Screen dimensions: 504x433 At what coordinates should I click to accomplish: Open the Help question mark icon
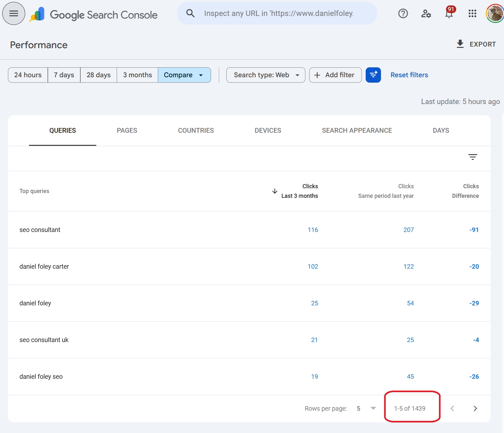click(403, 13)
